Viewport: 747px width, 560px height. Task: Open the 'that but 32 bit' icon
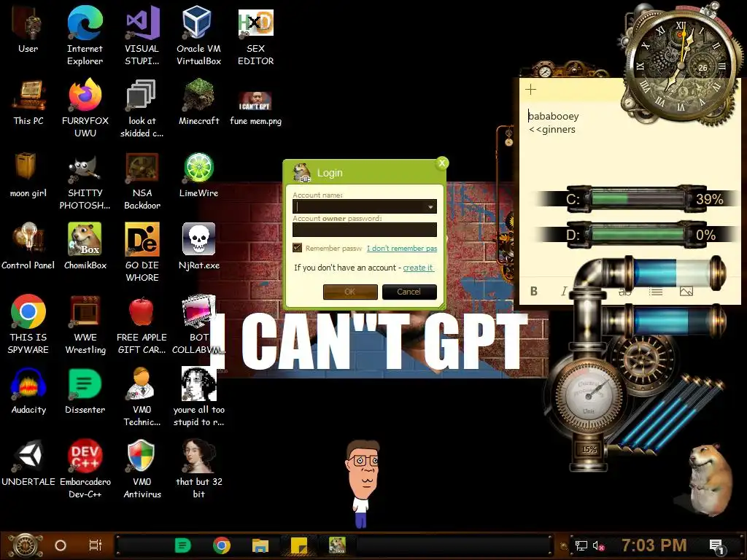[198, 469]
